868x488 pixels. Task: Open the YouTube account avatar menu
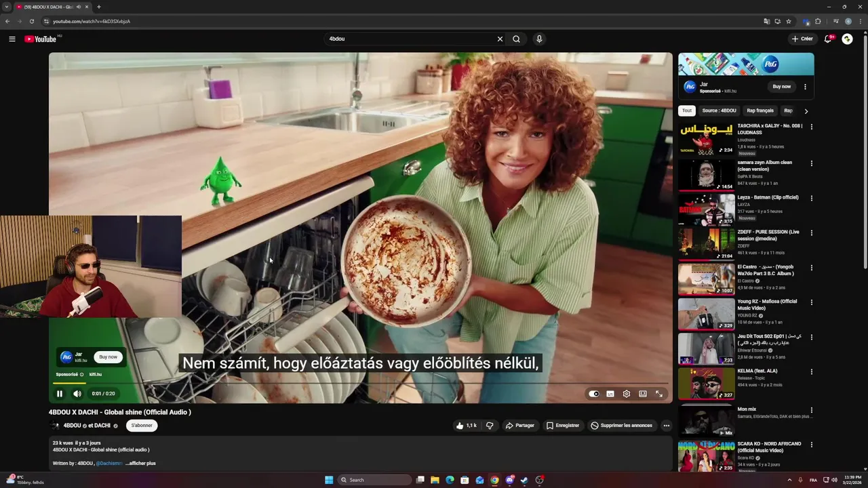tap(847, 39)
